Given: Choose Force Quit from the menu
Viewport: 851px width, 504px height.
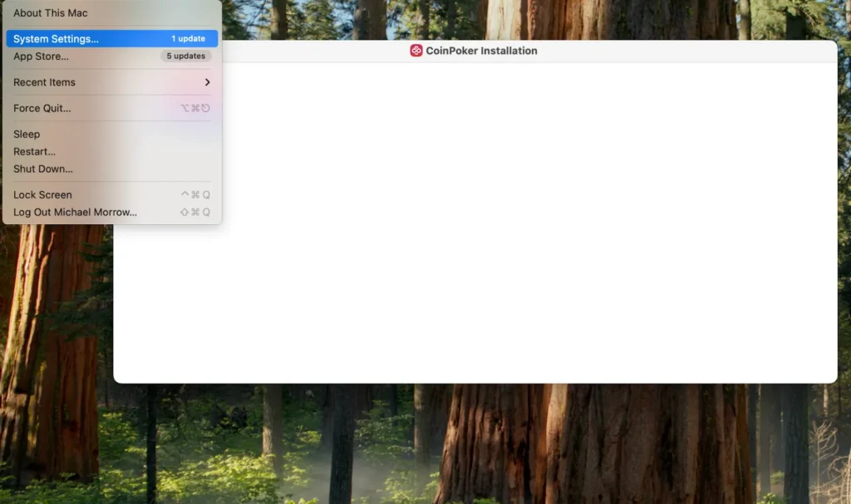Looking at the screenshot, I should coord(42,108).
